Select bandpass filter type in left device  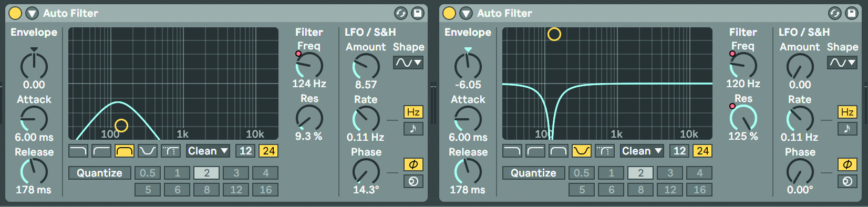point(125,151)
